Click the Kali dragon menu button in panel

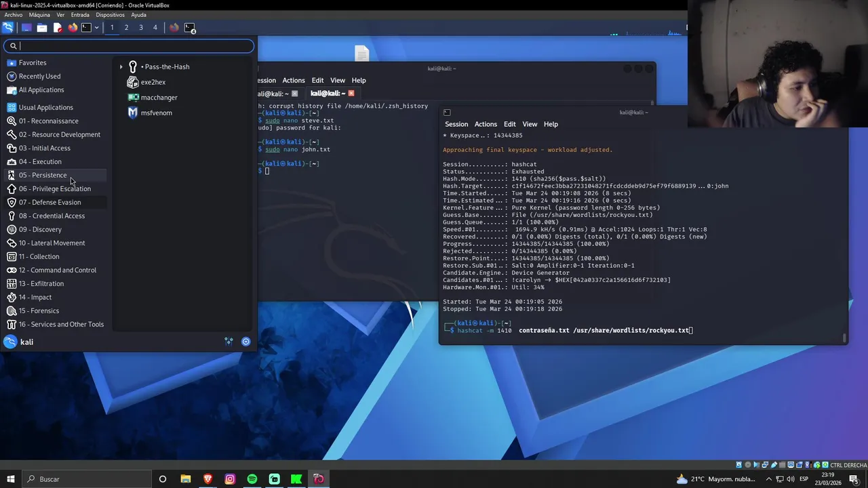point(7,28)
